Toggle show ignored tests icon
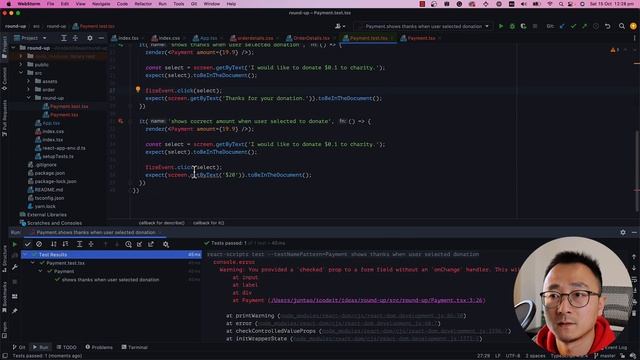640x360 pixels. coord(39,244)
